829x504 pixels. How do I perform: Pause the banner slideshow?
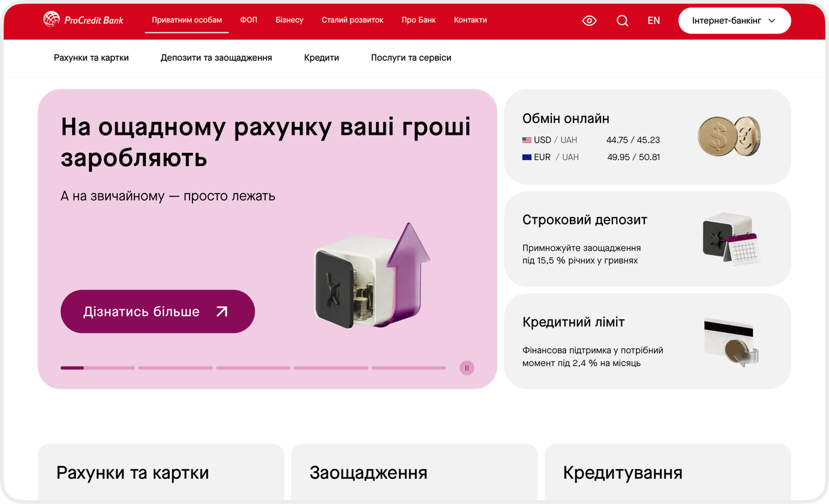coord(467,368)
